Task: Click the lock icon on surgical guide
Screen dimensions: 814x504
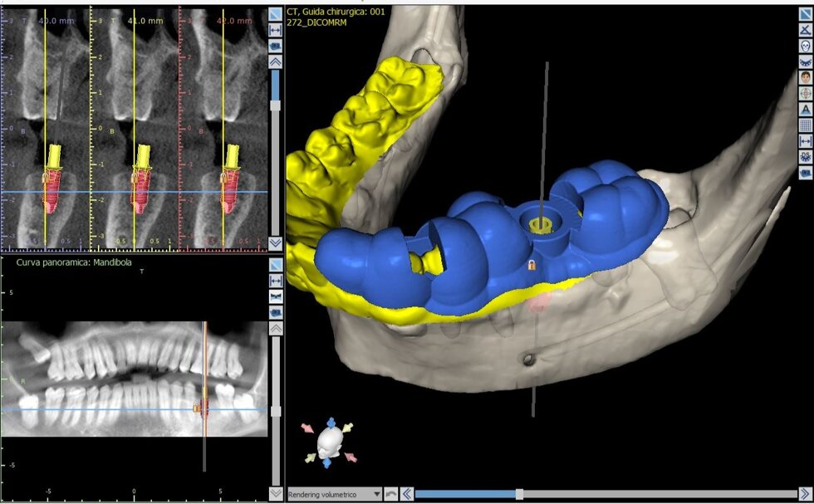Action: tap(531, 265)
